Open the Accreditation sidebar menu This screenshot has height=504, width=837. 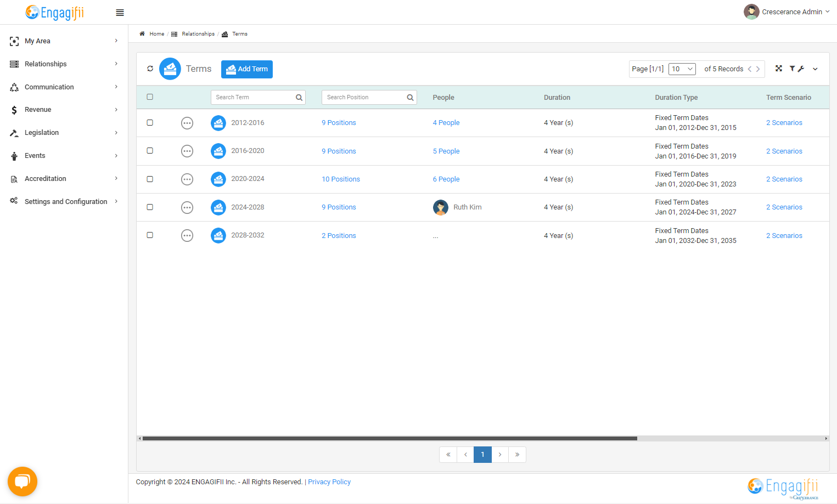64,179
